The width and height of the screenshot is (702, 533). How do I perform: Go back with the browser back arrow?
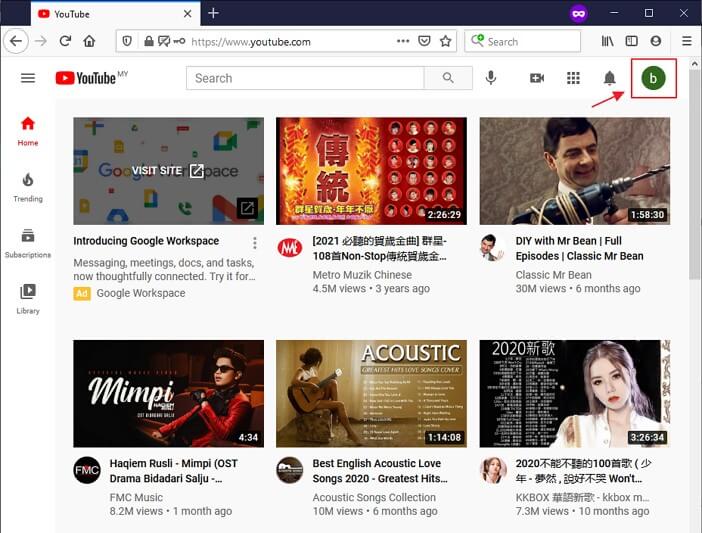[x=16, y=41]
